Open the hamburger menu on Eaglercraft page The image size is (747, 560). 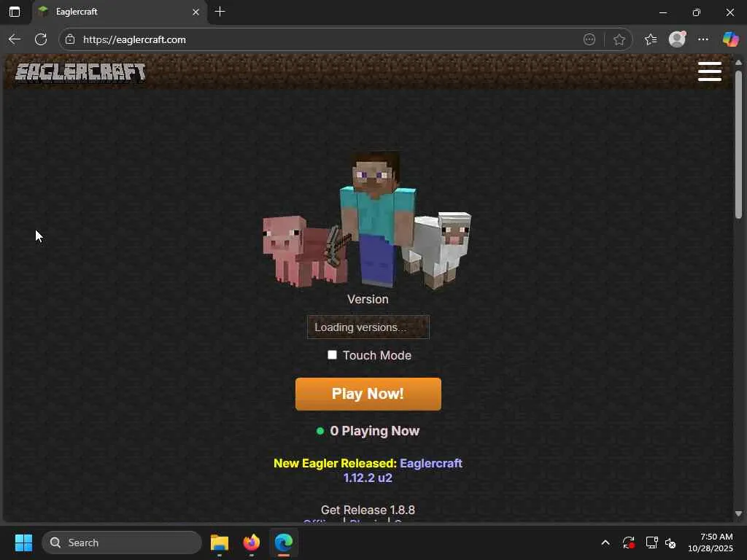pyautogui.click(x=709, y=71)
